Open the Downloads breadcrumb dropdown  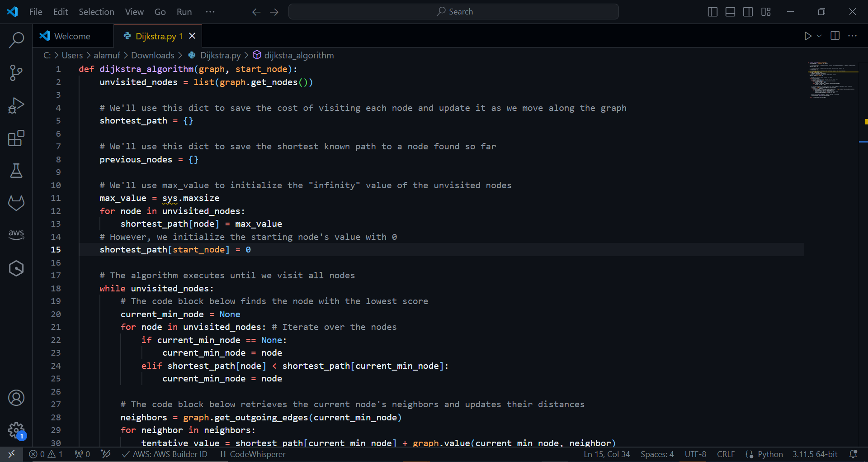point(152,55)
